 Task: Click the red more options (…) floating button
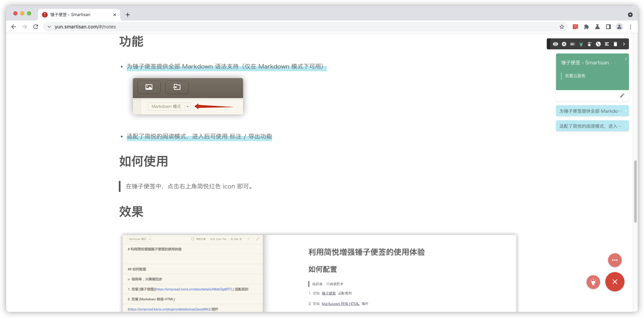615,260
